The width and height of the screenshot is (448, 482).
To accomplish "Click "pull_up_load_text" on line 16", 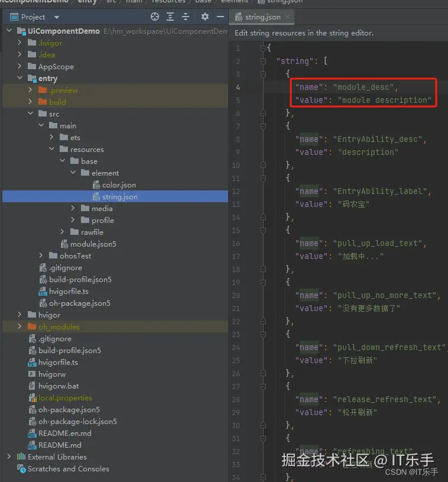I will coord(378,244).
